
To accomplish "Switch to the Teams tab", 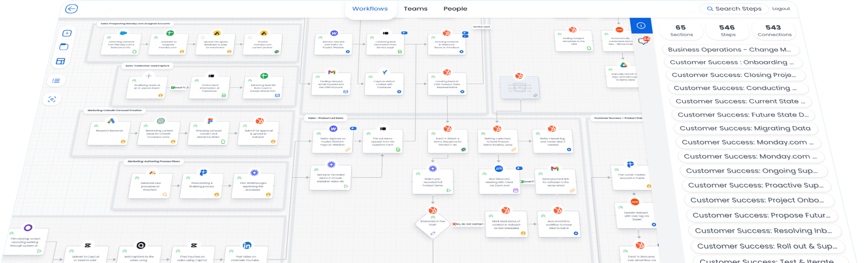I will [x=415, y=9].
